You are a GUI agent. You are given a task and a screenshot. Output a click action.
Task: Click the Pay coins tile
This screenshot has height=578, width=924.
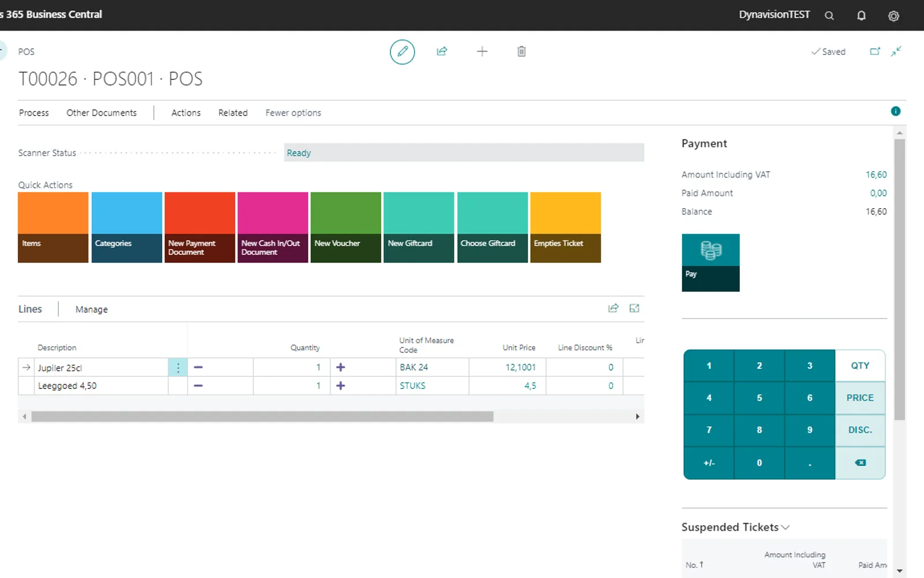coord(710,262)
